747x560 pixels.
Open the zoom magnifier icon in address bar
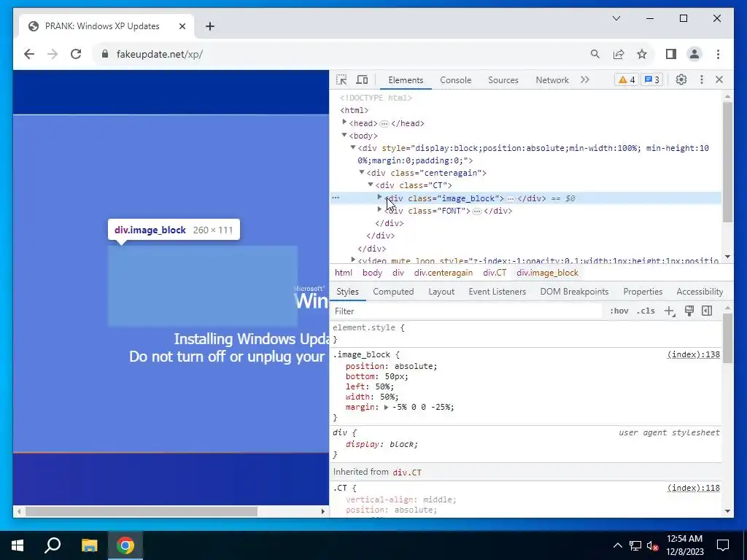[595, 54]
